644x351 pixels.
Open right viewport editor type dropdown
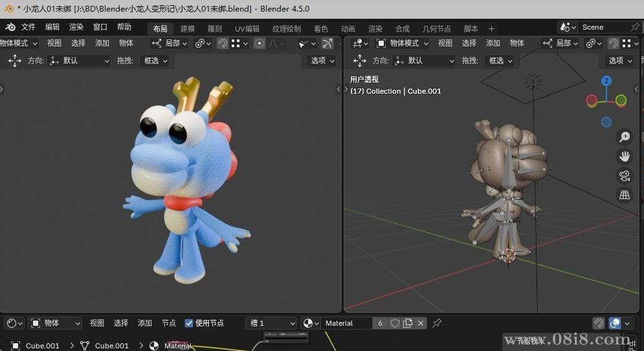[x=361, y=43]
